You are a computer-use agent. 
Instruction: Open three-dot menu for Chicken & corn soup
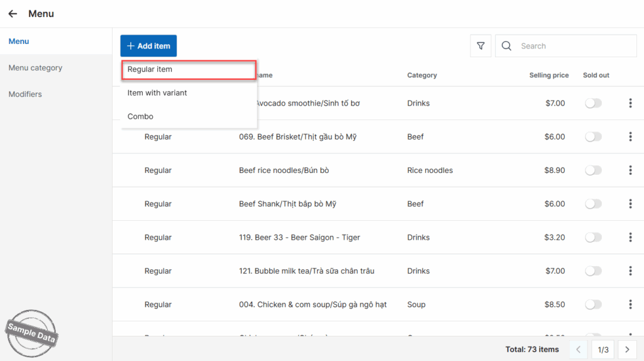630,304
